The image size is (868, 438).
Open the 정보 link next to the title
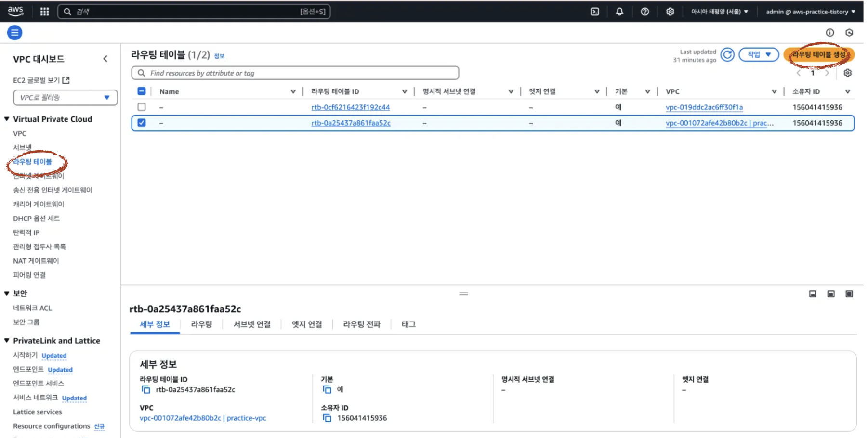coord(219,56)
